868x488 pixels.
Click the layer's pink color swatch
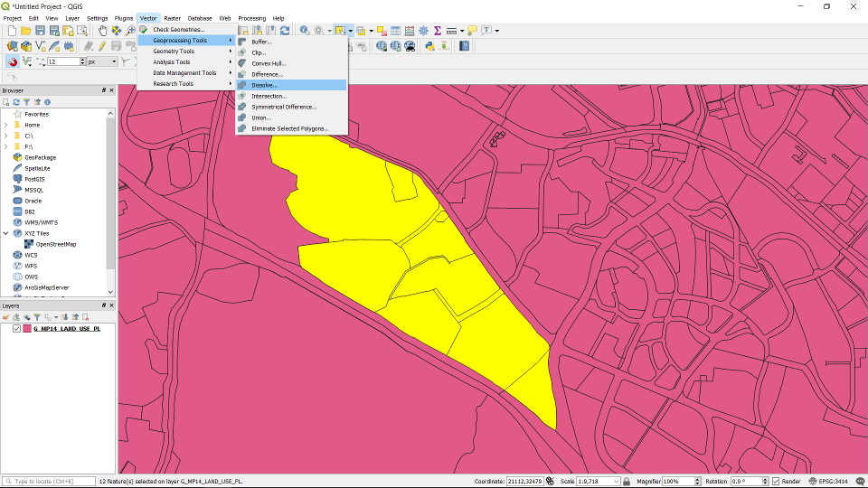pyautogui.click(x=27, y=329)
